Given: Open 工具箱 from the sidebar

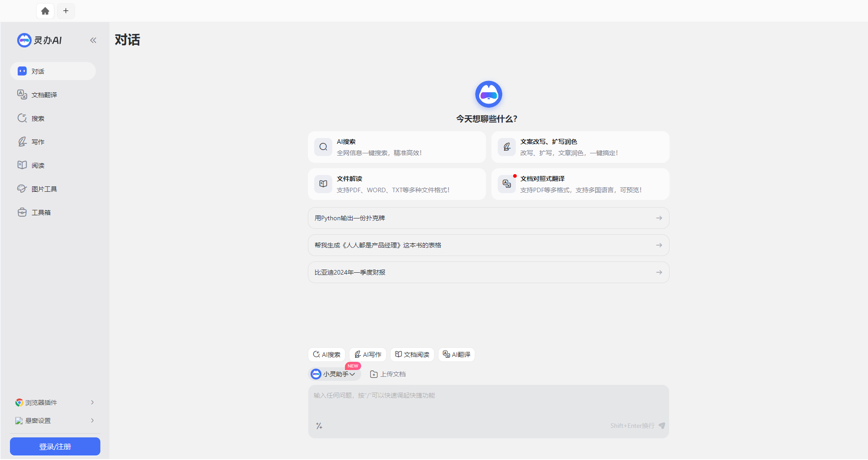Looking at the screenshot, I should tap(53, 212).
